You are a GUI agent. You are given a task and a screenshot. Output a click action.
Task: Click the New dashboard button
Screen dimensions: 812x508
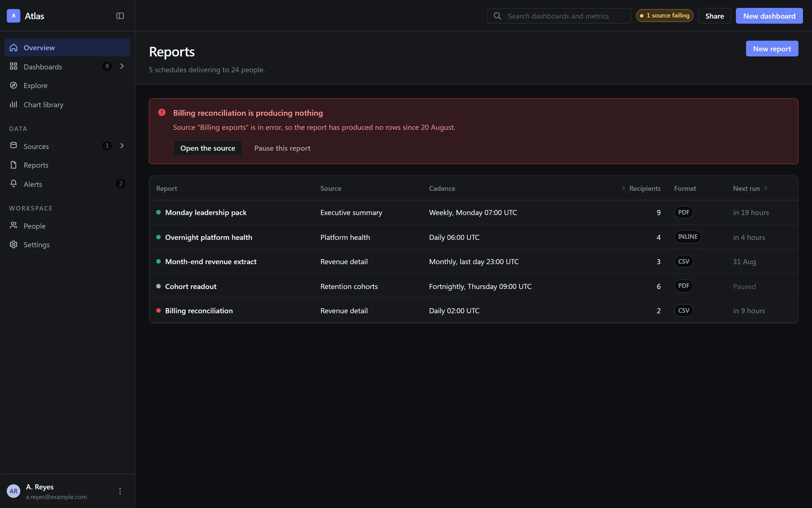click(x=769, y=16)
